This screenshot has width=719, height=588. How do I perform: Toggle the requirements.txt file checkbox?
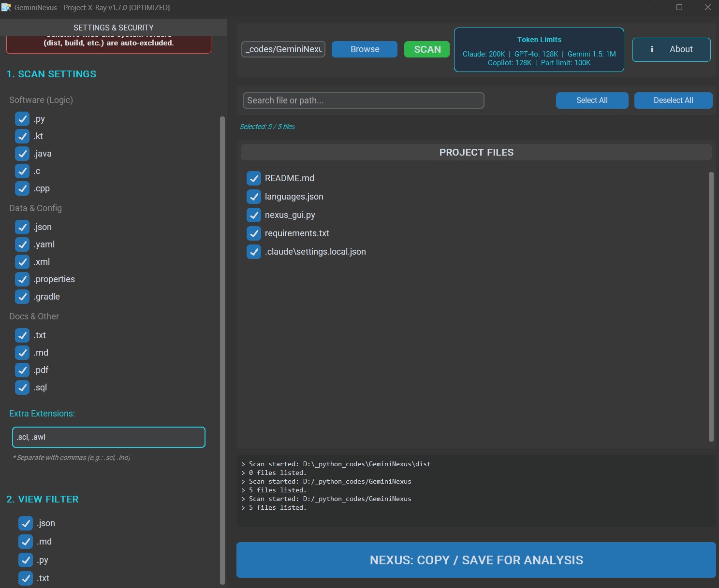click(254, 233)
